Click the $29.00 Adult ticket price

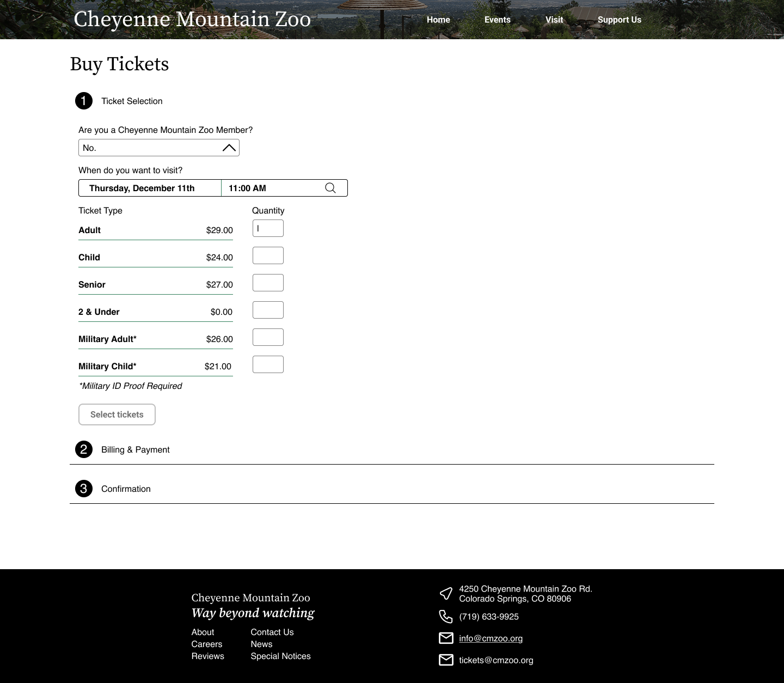coord(219,230)
